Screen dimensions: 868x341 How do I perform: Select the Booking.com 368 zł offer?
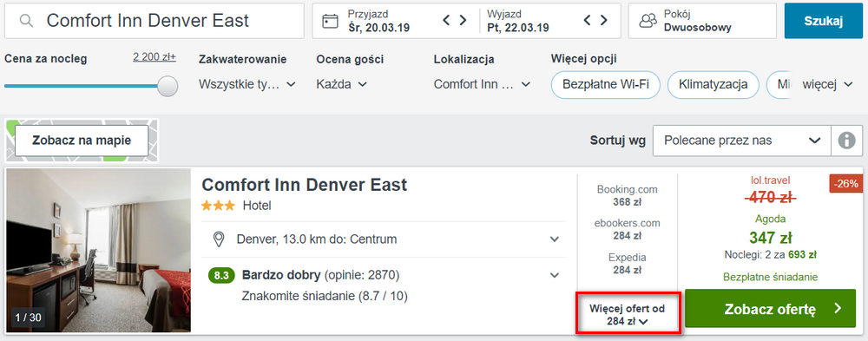tap(628, 195)
